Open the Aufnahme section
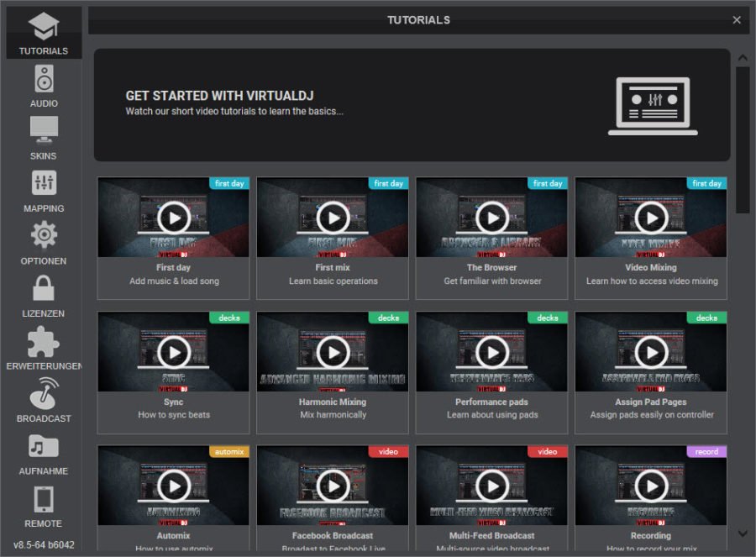 point(43,450)
